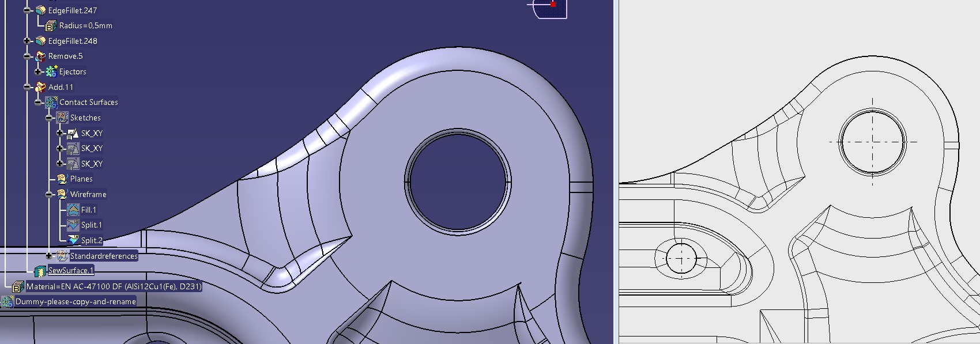Select the Fill.1 tree label
Image resolution: width=980 pixels, height=344 pixels.
pyautogui.click(x=89, y=210)
